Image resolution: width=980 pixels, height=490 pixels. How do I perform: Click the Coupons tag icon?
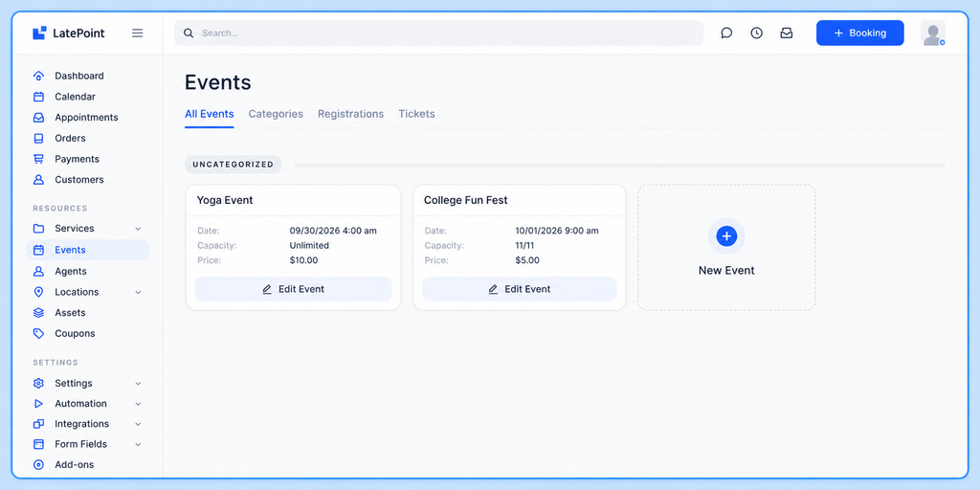[x=38, y=333]
